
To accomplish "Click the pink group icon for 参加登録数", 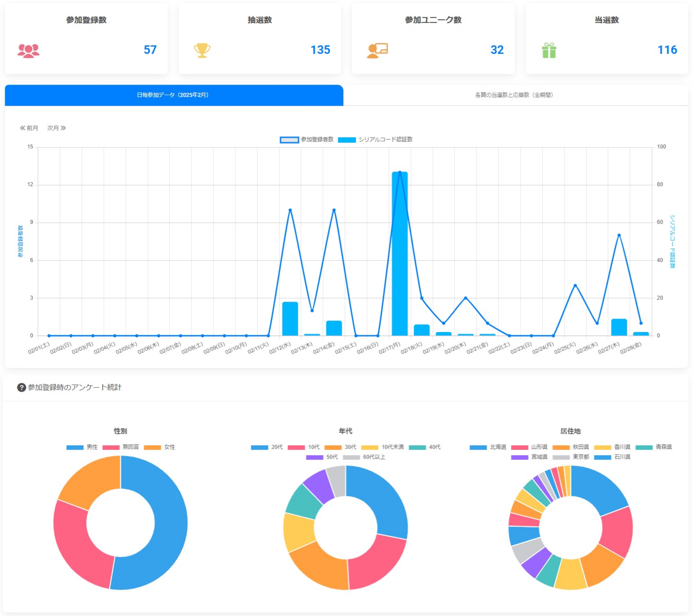I will point(28,51).
